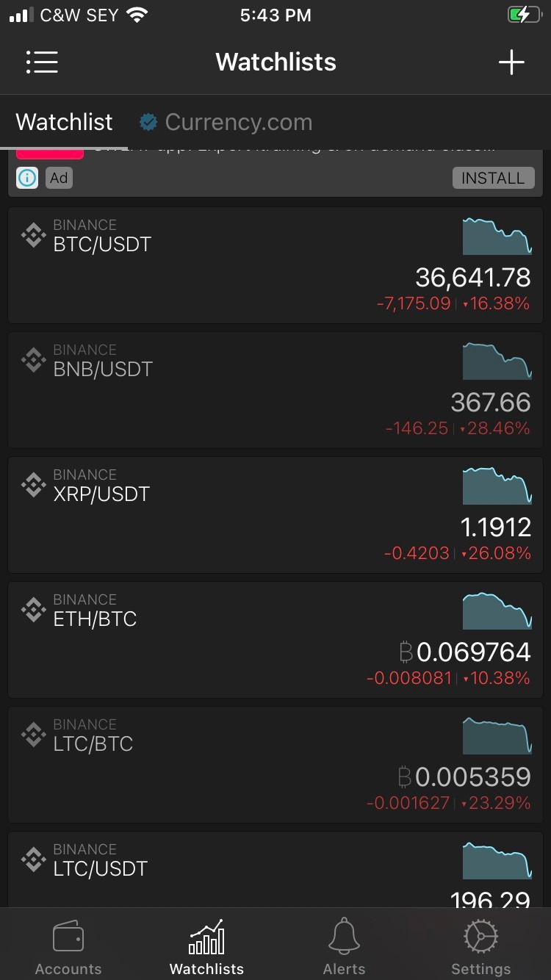Switch to the Watchlist tab
Image resolution: width=551 pixels, height=980 pixels.
[65, 122]
